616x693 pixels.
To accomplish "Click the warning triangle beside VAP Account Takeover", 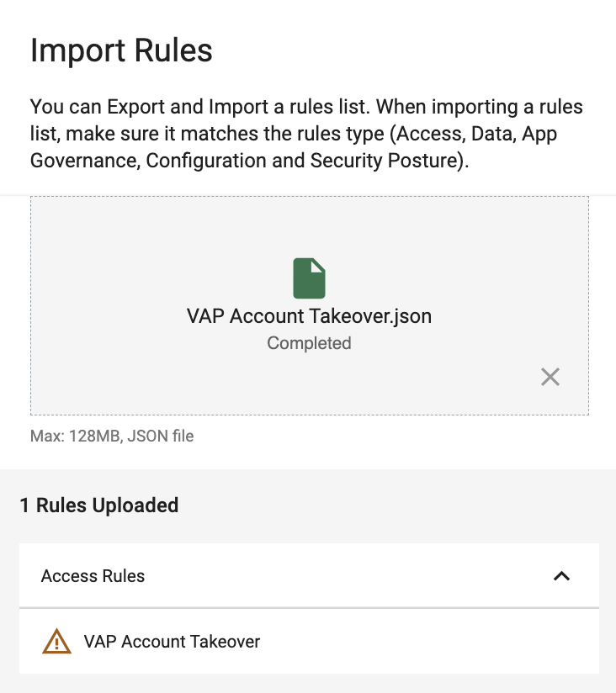I will [x=56, y=641].
